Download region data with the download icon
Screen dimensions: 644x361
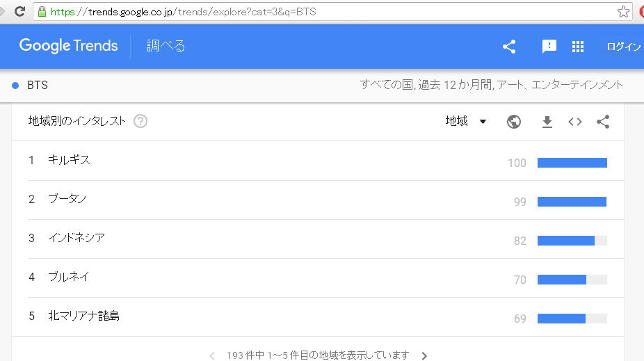(x=547, y=122)
